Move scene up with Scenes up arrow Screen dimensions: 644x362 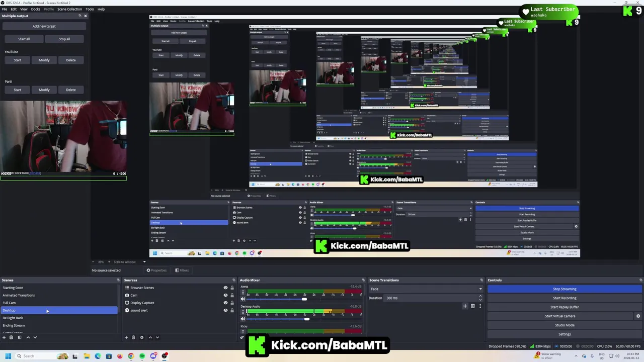point(28,337)
